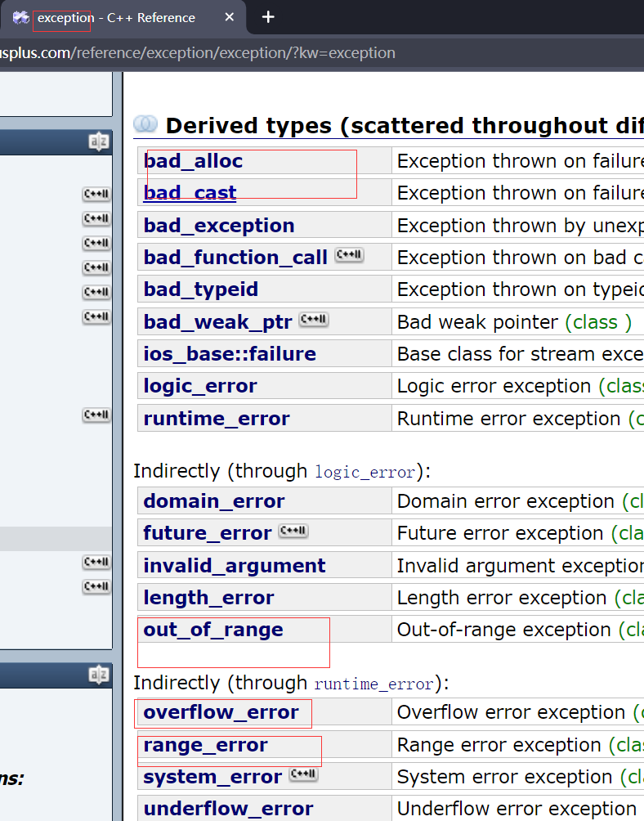Click runtime_error in the Indirectly through text
Viewport: 644px width, 821px height.
coord(373,684)
